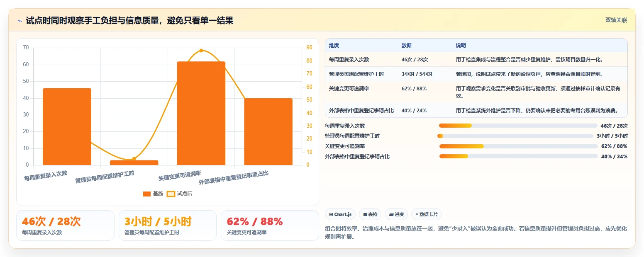Click the 维度 column header

[334, 46]
